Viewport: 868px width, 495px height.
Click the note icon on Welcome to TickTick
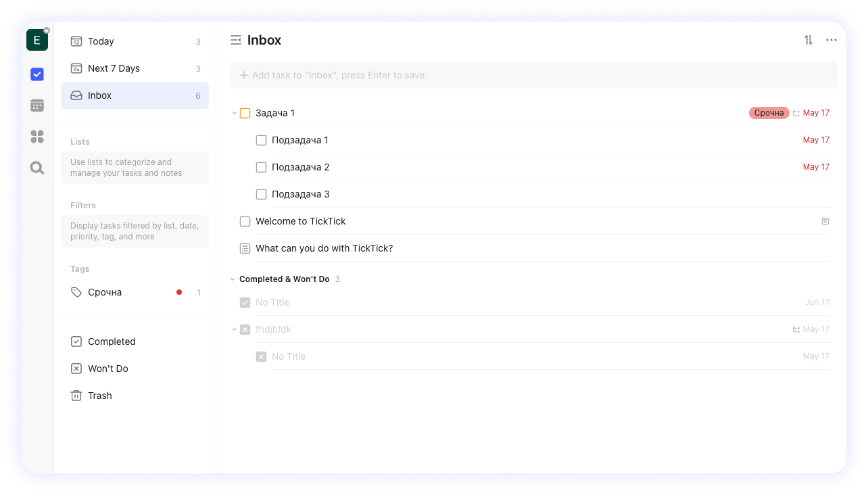(825, 221)
